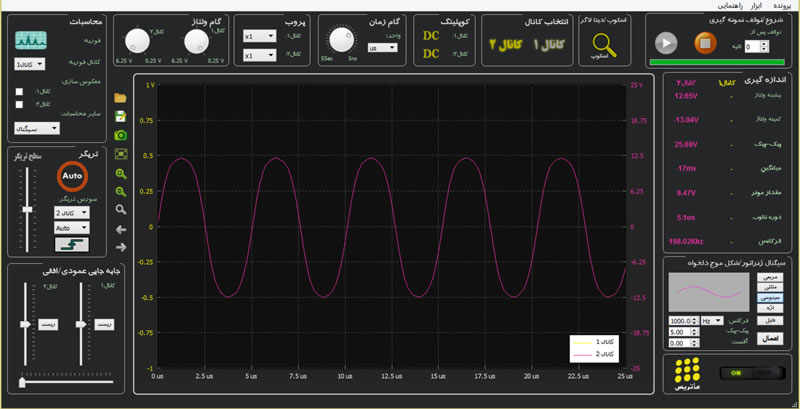Toggle channel 1 coupling DC label

coord(431,36)
